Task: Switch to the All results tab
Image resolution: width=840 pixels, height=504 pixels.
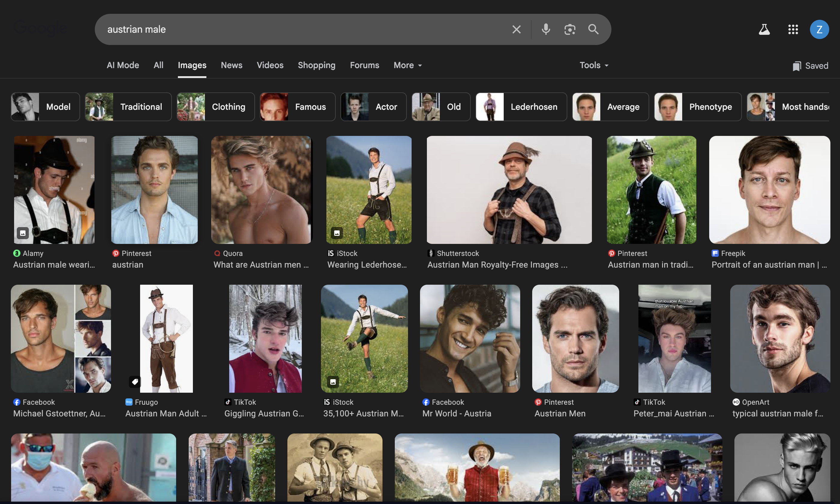Action: [x=158, y=65]
